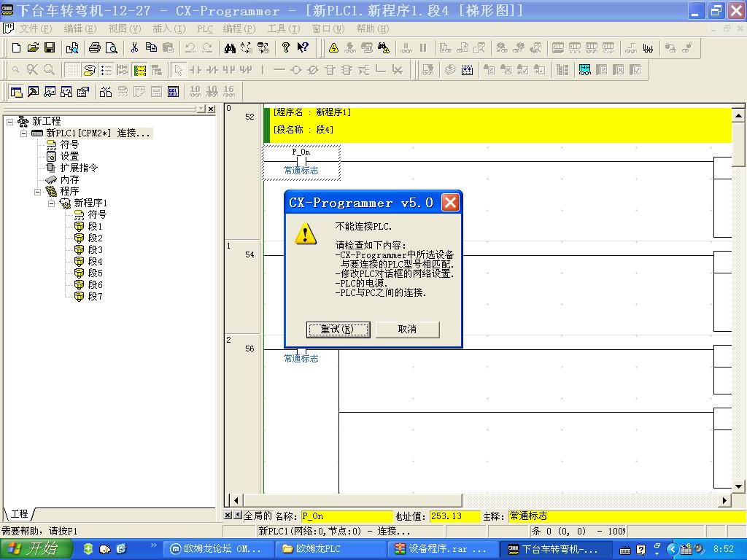747x560 pixels.
Task: Click the work online yellow warning icon
Action: (333, 47)
